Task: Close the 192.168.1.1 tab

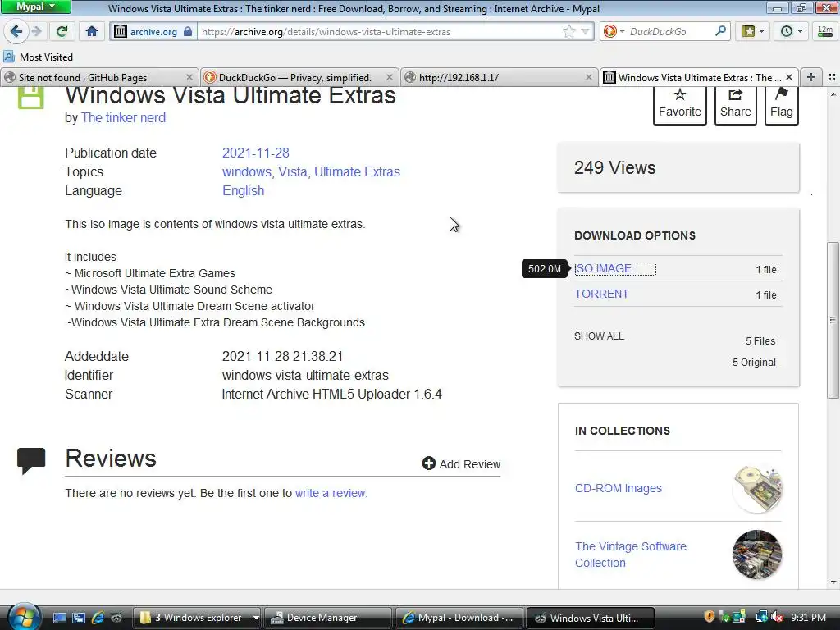Action: click(x=589, y=78)
